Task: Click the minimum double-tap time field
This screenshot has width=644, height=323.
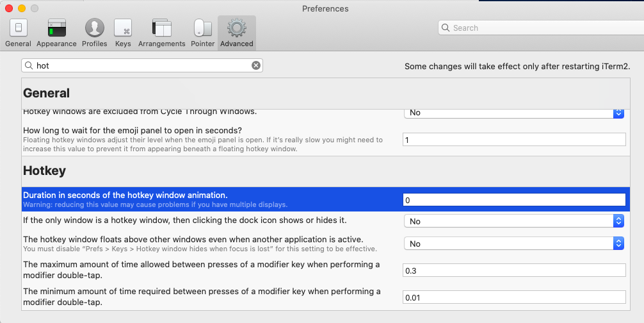Action: pos(513,297)
